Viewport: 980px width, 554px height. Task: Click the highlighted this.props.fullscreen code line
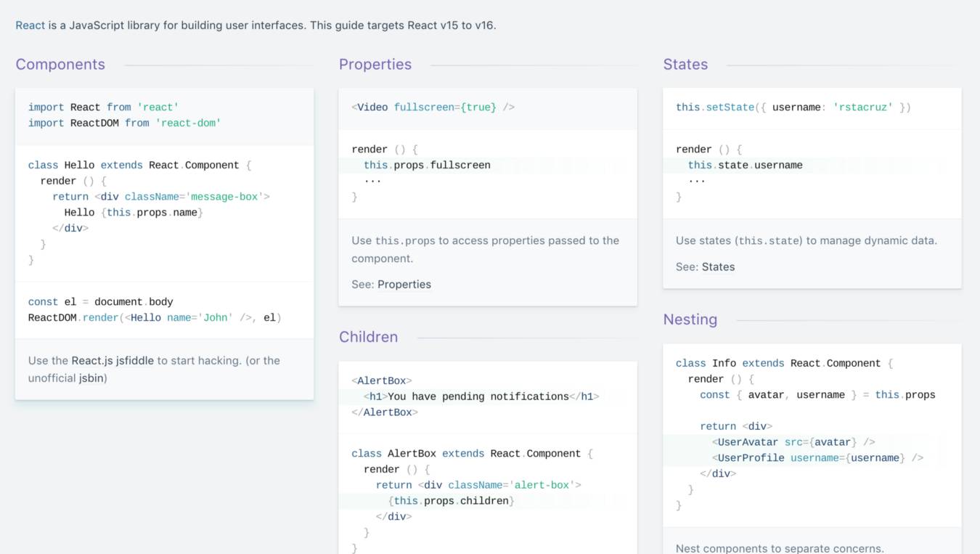[x=427, y=166]
